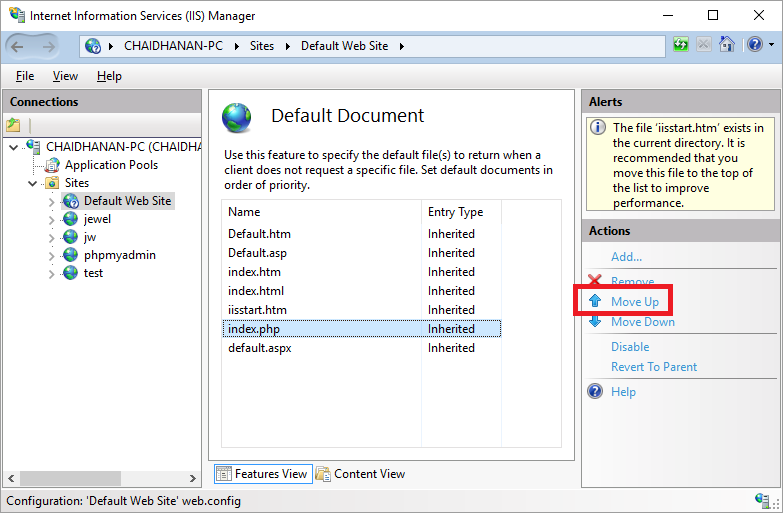
Task: Click arrow after CHAIDHANAN-PC in breadcrumb
Action: point(237,46)
